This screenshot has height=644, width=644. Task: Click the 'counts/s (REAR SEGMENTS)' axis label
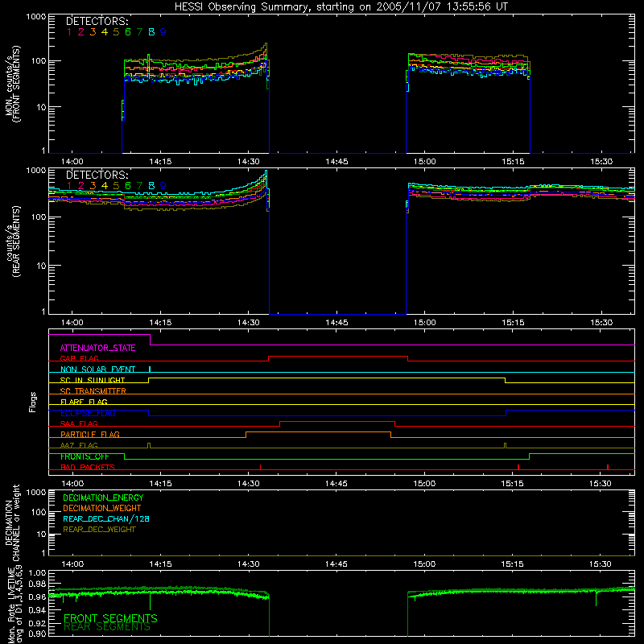(12, 242)
